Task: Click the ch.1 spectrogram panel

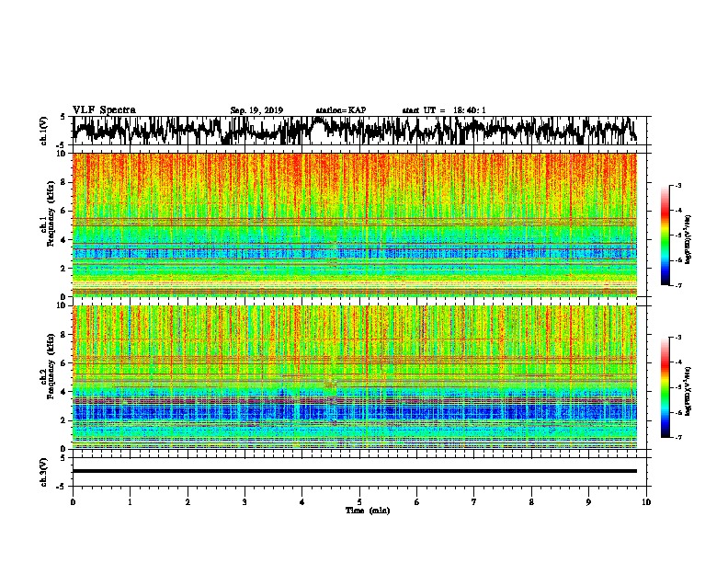Action: 354,224
